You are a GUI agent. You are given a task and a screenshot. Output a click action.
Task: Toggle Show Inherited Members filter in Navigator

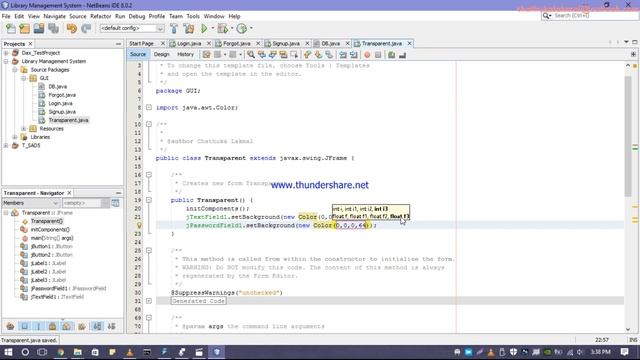10,326
